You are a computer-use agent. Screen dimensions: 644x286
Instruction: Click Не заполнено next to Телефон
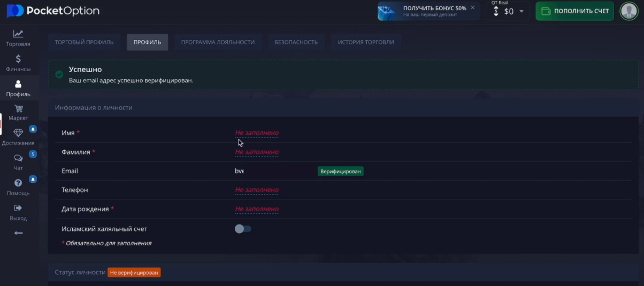(x=257, y=190)
